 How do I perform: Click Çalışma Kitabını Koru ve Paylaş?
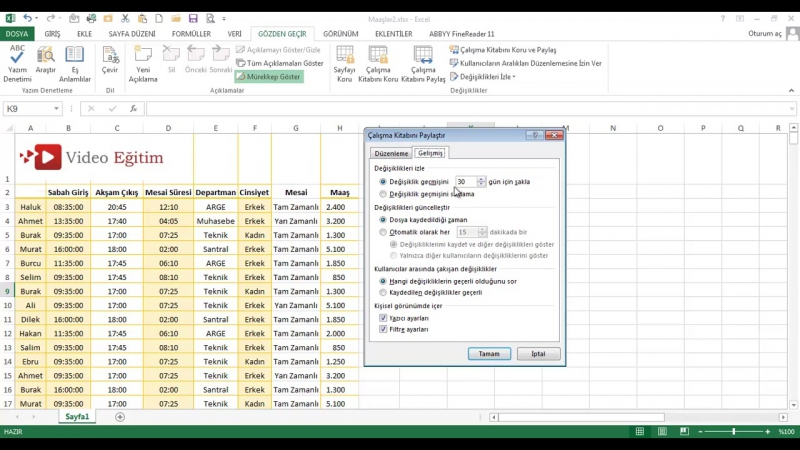(x=503, y=50)
